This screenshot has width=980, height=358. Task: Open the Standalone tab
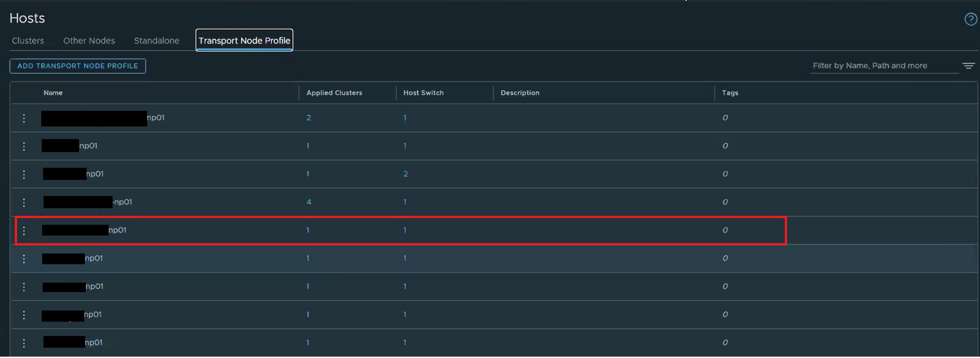(157, 41)
